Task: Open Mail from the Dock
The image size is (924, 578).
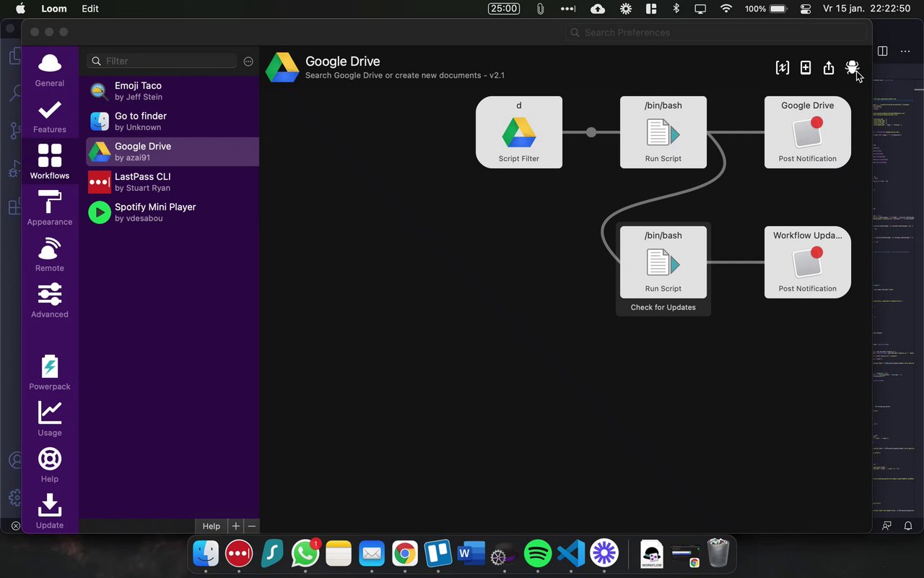Action: point(372,554)
